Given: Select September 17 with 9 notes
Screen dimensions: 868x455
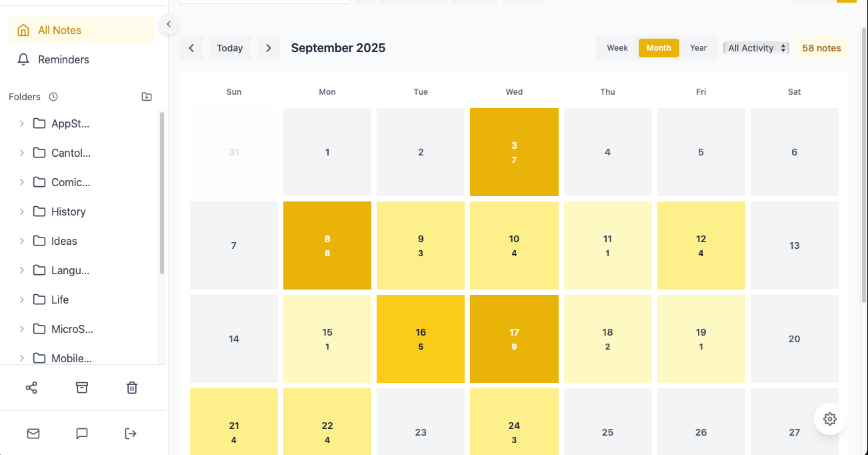Looking at the screenshot, I should pos(514,339).
